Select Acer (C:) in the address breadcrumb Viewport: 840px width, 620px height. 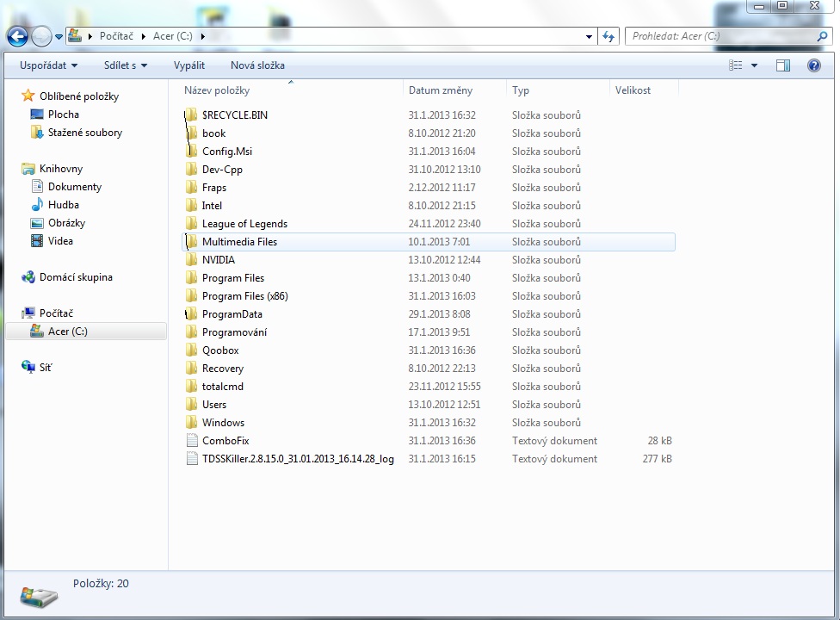click(172, 36)
